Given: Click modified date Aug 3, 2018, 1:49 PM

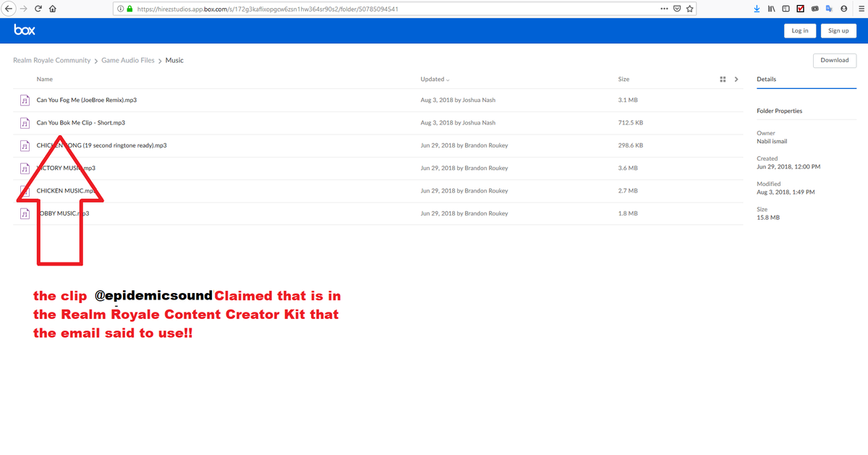Looking at the screenshot, I should (x=786, y=192).
